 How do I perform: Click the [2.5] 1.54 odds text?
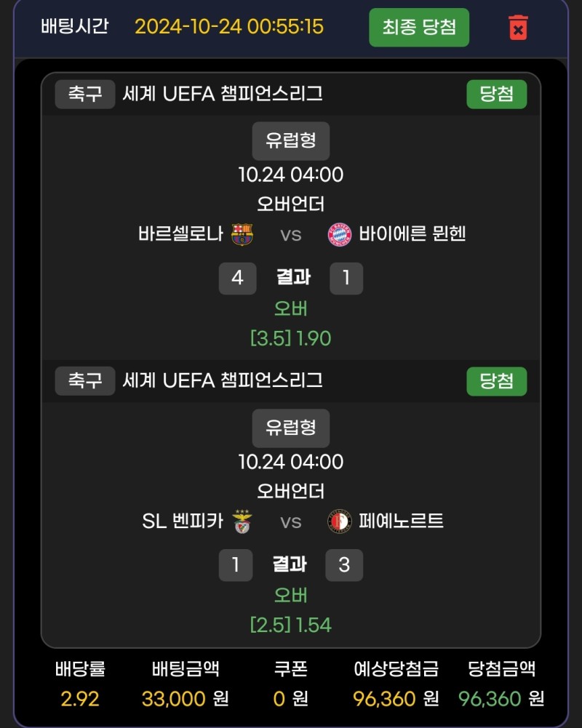(290, 625)
